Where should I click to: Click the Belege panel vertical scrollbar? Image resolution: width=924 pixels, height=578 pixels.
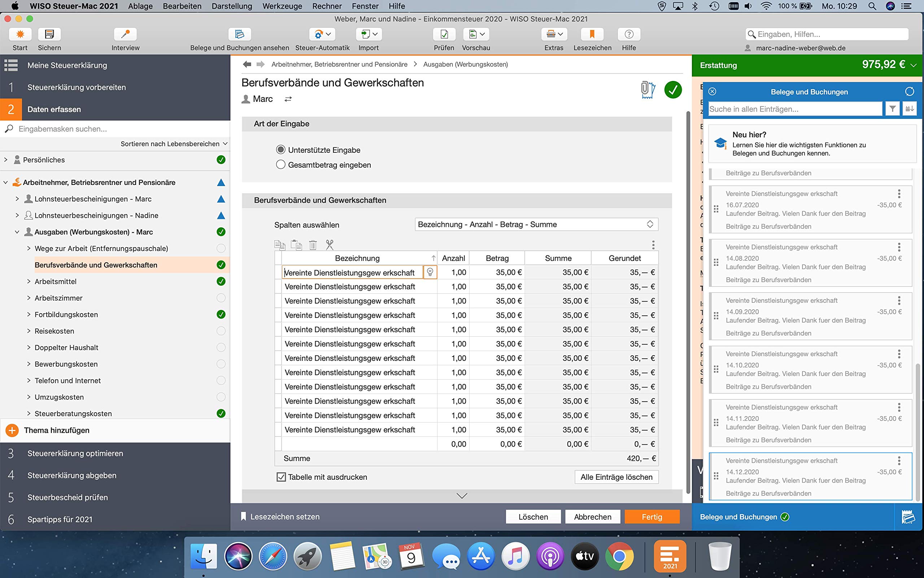[x=918, y=432]
